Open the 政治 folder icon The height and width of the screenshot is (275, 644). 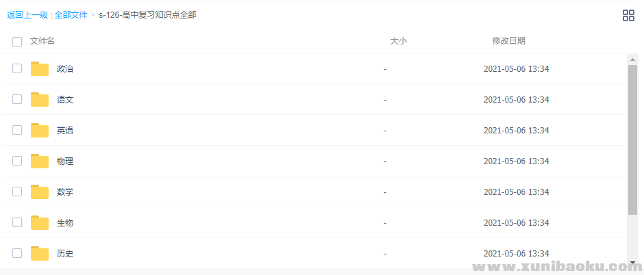pyautogui.click(x=40, y=68)
